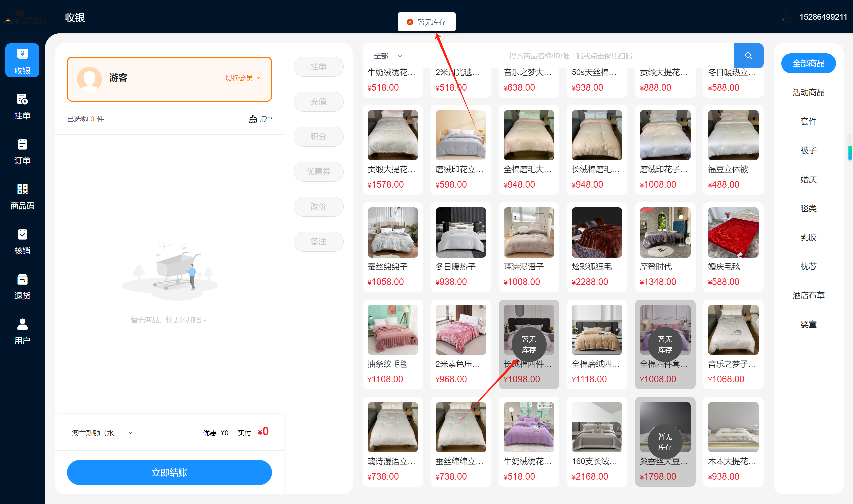Select the 婴童 category
This screenshot has width=853, height=504.
[808, 324]
